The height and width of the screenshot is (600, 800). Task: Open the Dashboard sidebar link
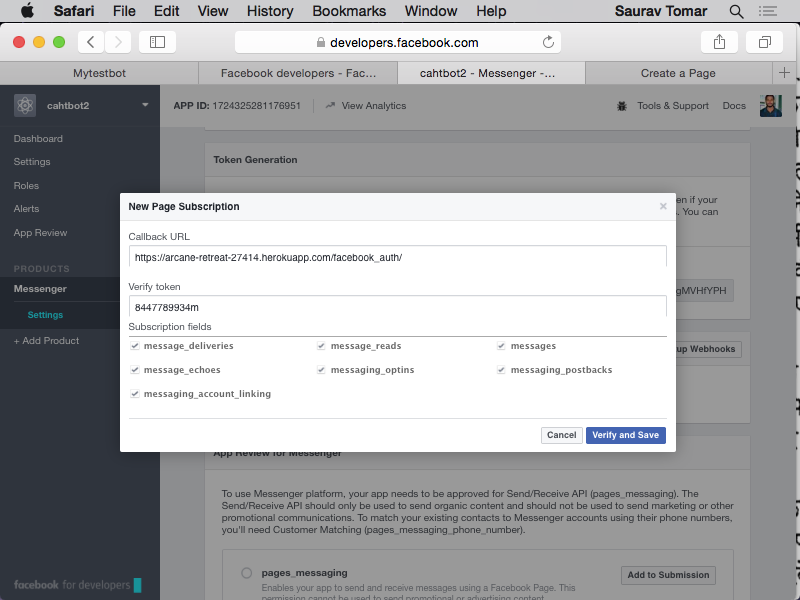coord(38,139)
